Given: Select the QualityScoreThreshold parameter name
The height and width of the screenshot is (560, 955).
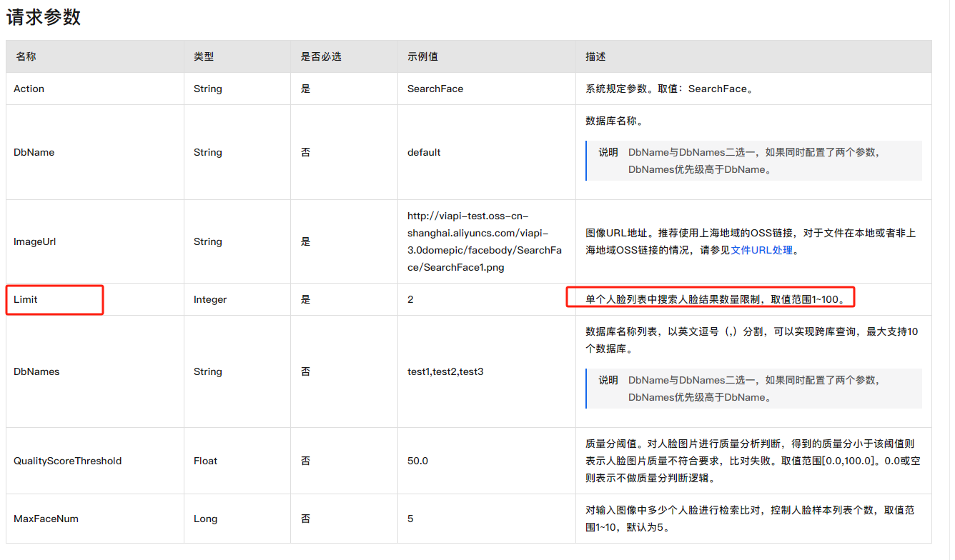Looking at the screenshot, I should (68, 461).
